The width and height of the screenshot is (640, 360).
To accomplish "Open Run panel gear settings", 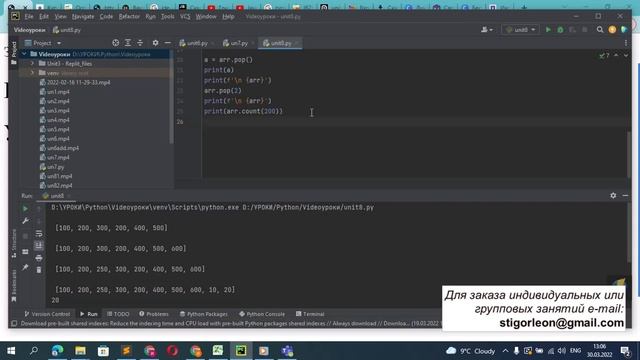I will click(613, 196).
